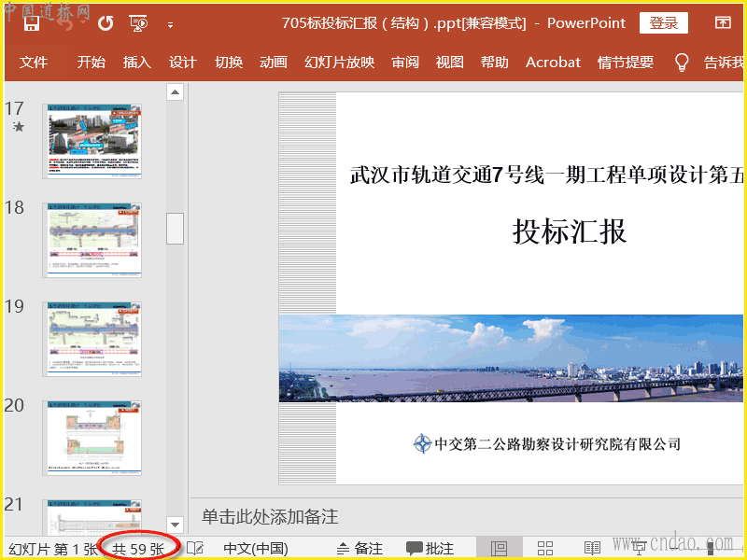Click the Redo/Repeat arrow icon
Image resolution: width=747 pixels, height=560 pixels.
pos(106,23)
